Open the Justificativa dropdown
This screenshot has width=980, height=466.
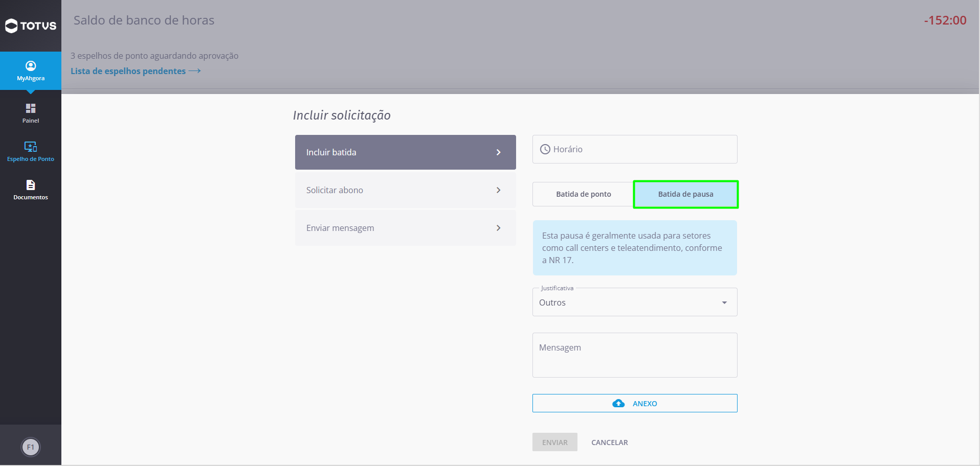(635, 302)
